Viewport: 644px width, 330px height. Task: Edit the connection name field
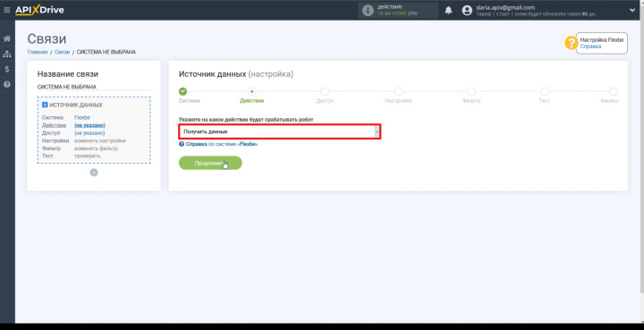click(x=94, y=87)
